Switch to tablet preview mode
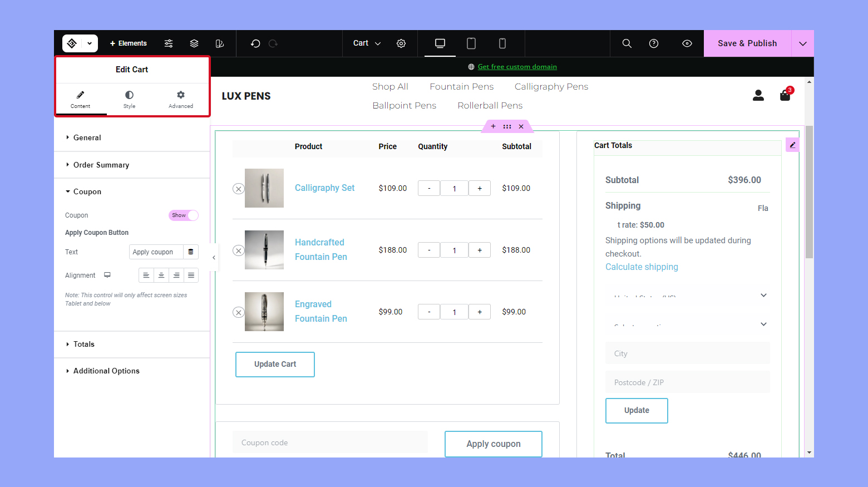The width and height of the screenshot is (868, 487). point(471,43)
